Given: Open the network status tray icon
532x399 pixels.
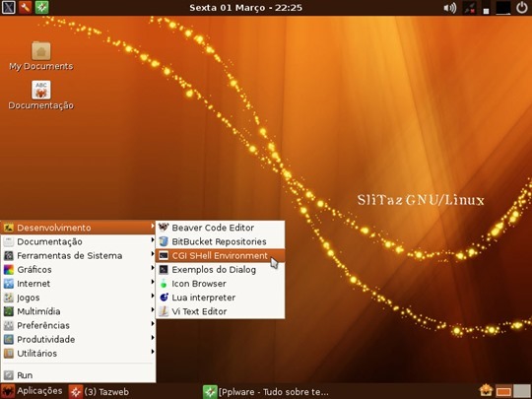Looking at the screenshot, I should (469, 8).
